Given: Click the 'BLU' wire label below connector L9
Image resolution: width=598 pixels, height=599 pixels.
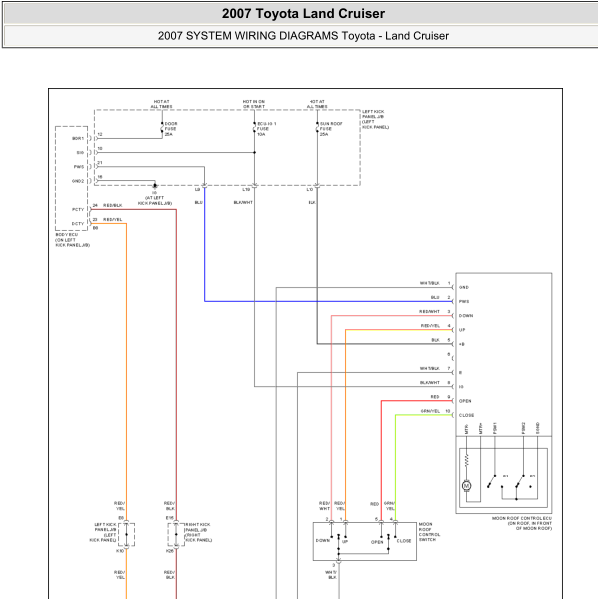Looking at the screenshot, I should (x=199, y=202).
